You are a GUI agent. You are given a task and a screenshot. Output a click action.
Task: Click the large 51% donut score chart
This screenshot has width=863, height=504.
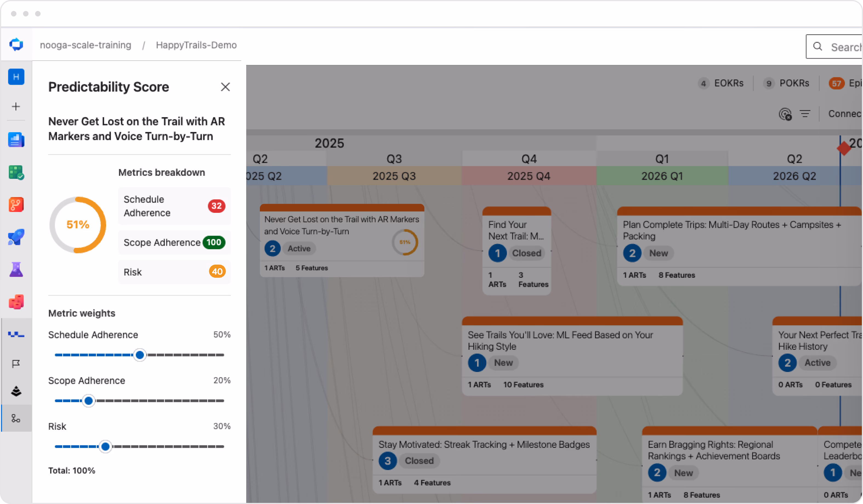point(78,225)
